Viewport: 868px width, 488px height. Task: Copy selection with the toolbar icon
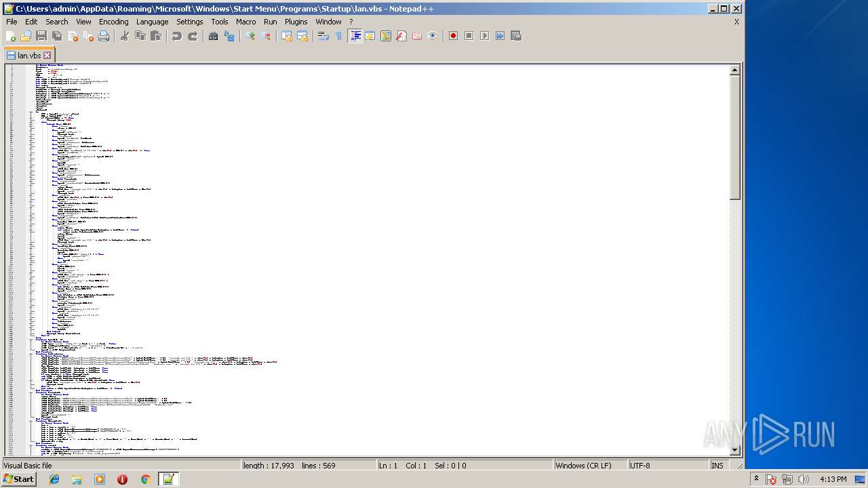click(x=140, y=36)
